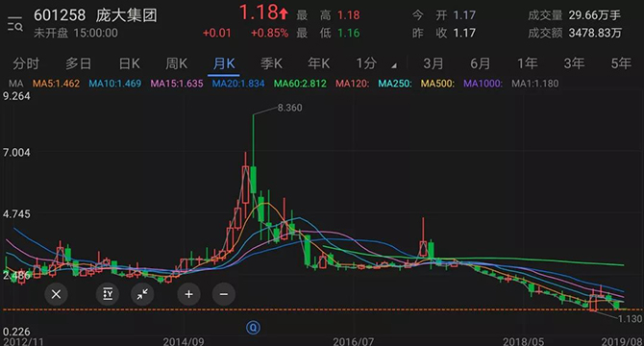Switch to 周K weekly chart
The width and height of the screenshot is (644, 346).
tap(176, 63)
